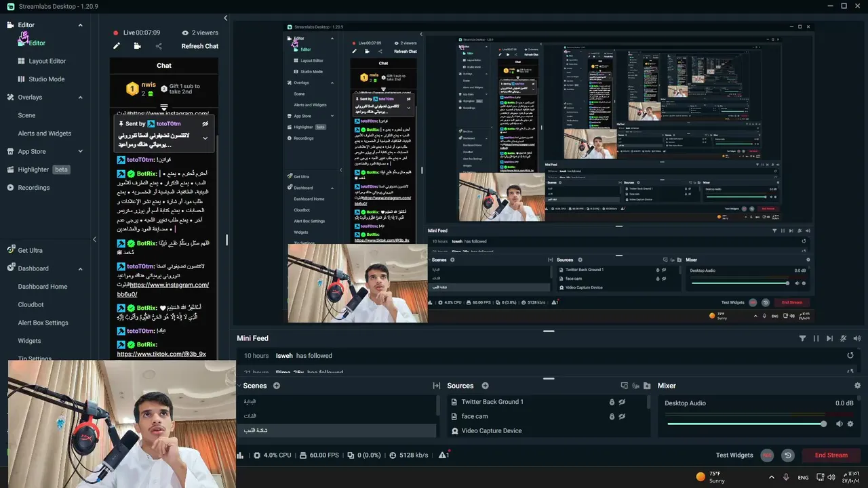Click the microphone icon in system tray

click(x=787, y=477)
